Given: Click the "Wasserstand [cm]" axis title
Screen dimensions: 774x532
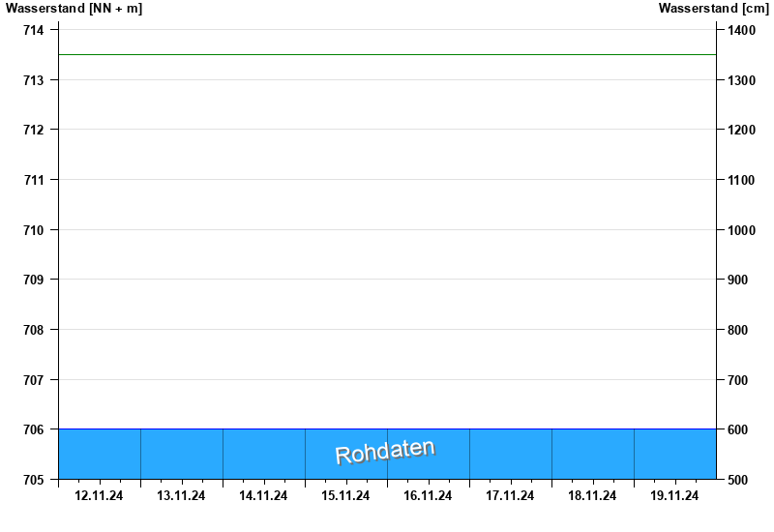Looking at the screenshot, I should (x=714, y=9).
